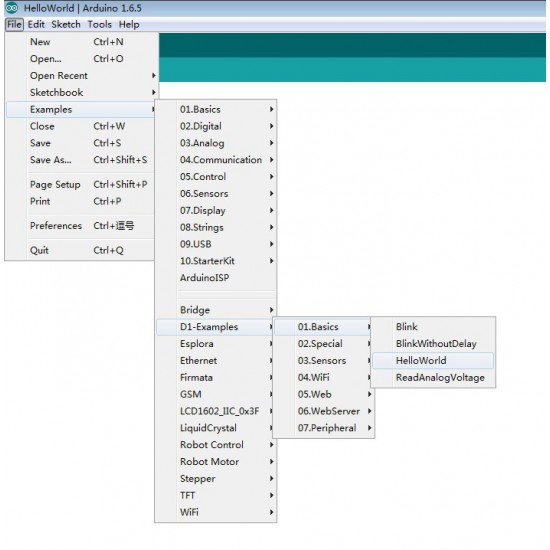Select Save As... from File menu

tap(80, 160)
